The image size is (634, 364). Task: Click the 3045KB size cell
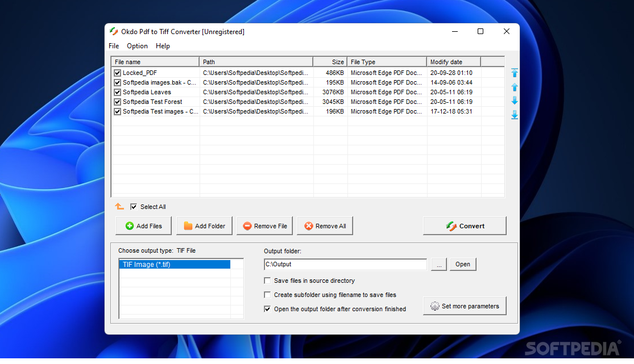333,102
